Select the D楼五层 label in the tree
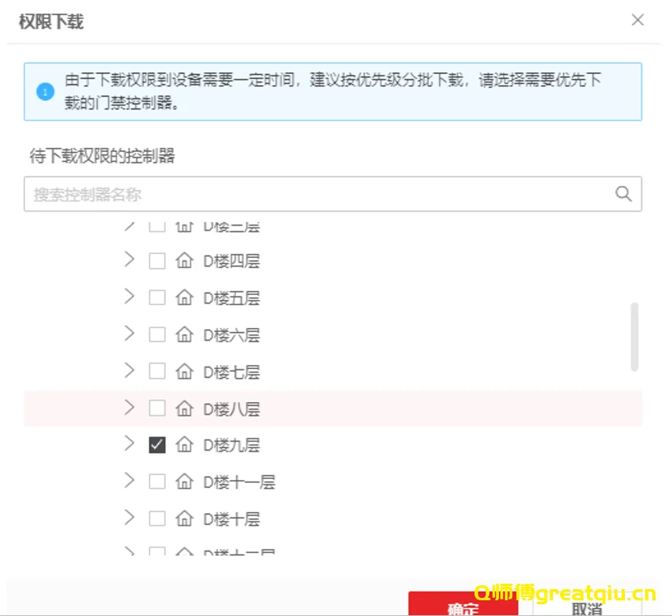Screen dimensions: 672x616 tap(231, 298)
